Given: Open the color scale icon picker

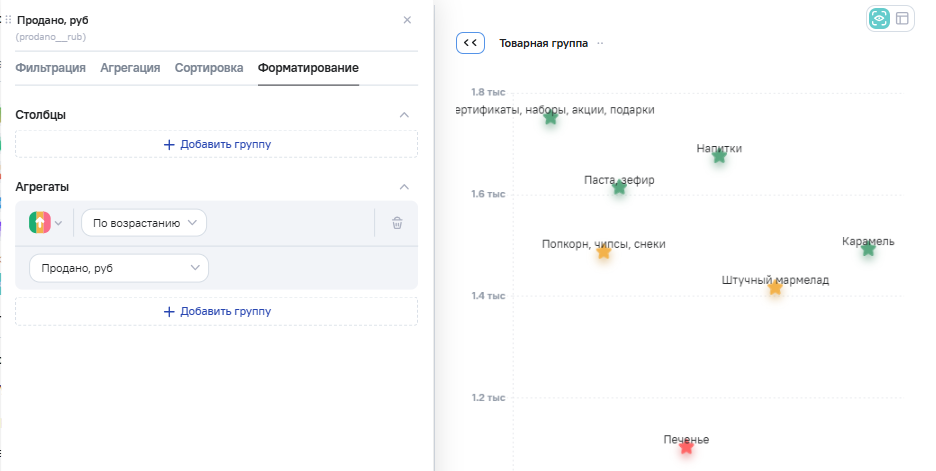Looking at the screenshot, I should tap(46, 223).
